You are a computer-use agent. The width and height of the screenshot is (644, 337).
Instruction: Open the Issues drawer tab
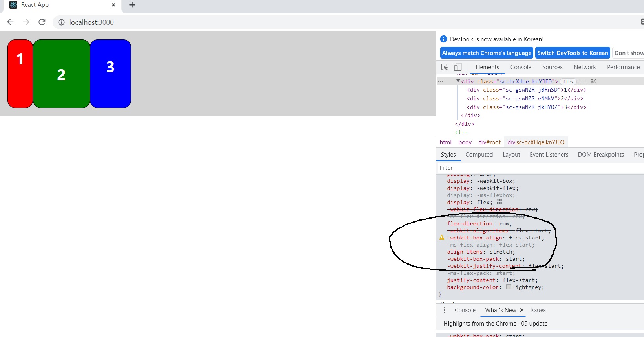(538, 310)
